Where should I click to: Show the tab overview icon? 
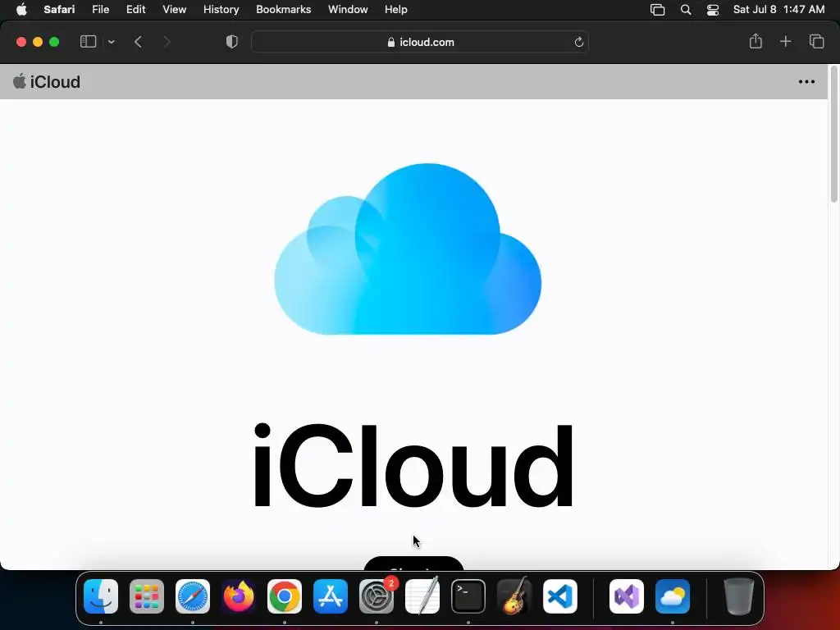point(816,41)
